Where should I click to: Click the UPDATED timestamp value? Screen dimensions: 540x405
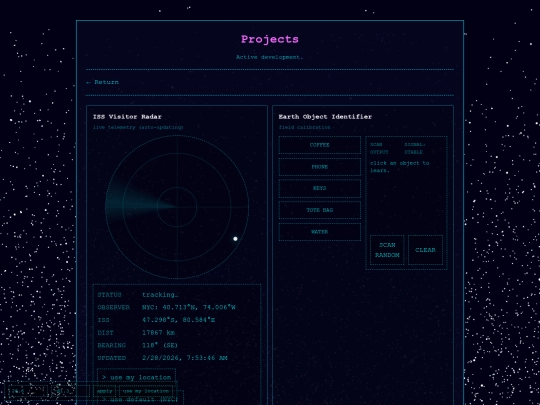click(x=185, y=358)
